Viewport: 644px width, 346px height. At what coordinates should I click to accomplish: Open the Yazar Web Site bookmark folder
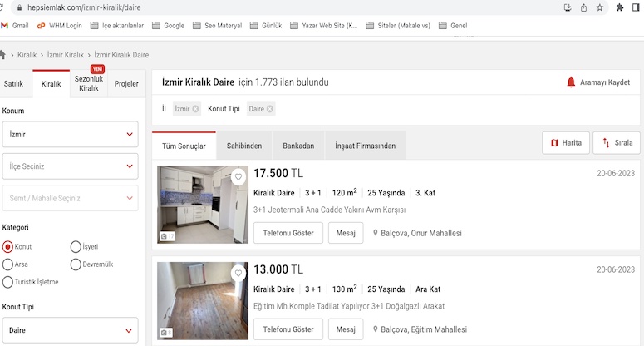323,26
